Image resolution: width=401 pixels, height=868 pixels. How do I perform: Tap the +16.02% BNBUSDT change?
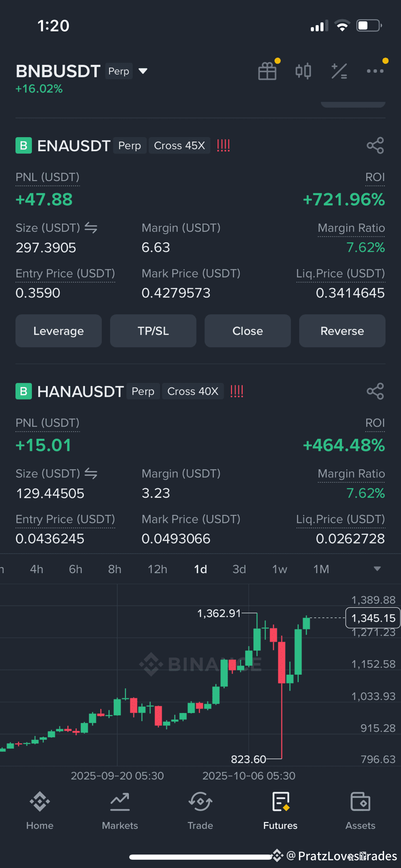39,89
